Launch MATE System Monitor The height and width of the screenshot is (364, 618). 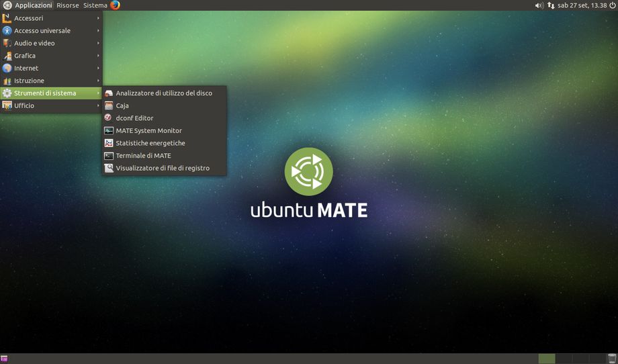[148, 131]
